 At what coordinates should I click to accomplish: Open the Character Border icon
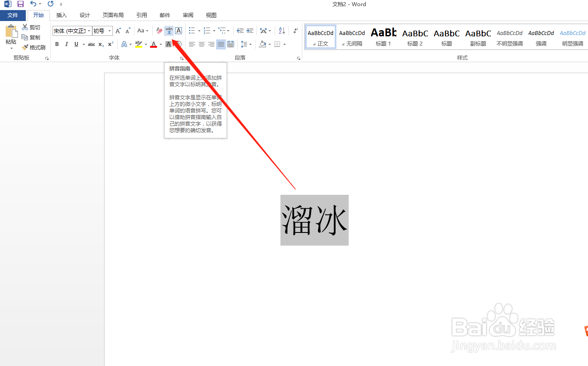178,31
